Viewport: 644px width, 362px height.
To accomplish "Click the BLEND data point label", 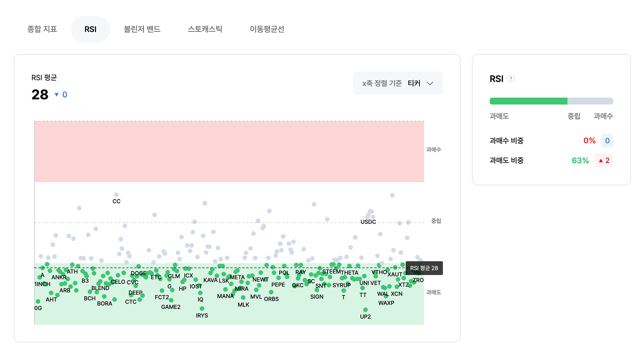I will click(x=100, y=288).
